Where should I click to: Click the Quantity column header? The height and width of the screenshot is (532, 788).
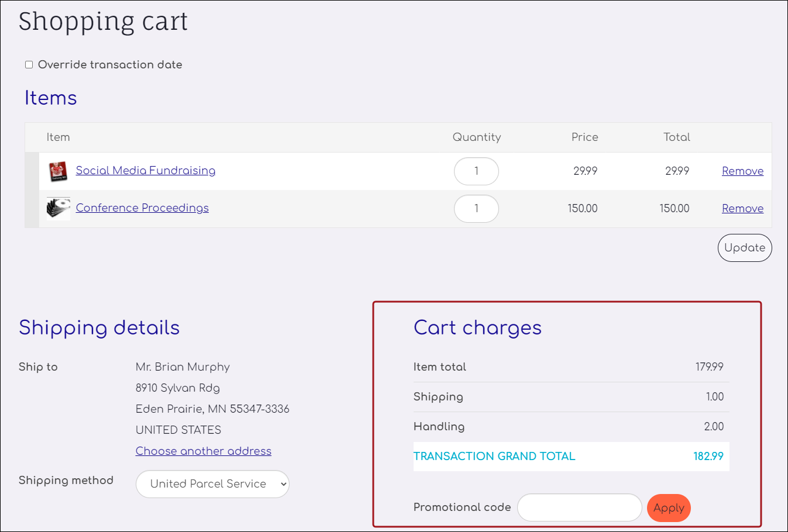(477, 137)
